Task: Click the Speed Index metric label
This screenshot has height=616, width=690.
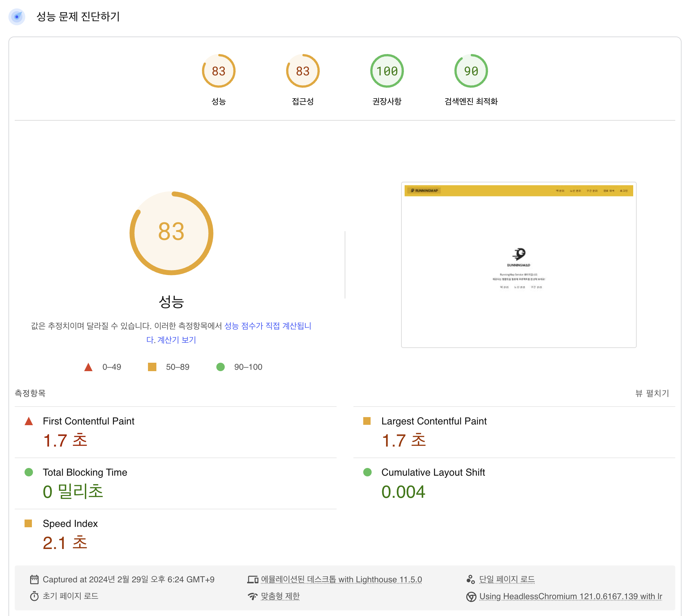Action: (70, 523)
